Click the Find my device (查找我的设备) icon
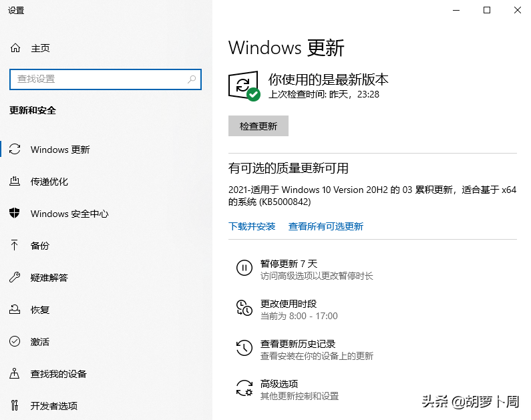The height and width of the screenshot is (420, 531). (x=15, y=373)
